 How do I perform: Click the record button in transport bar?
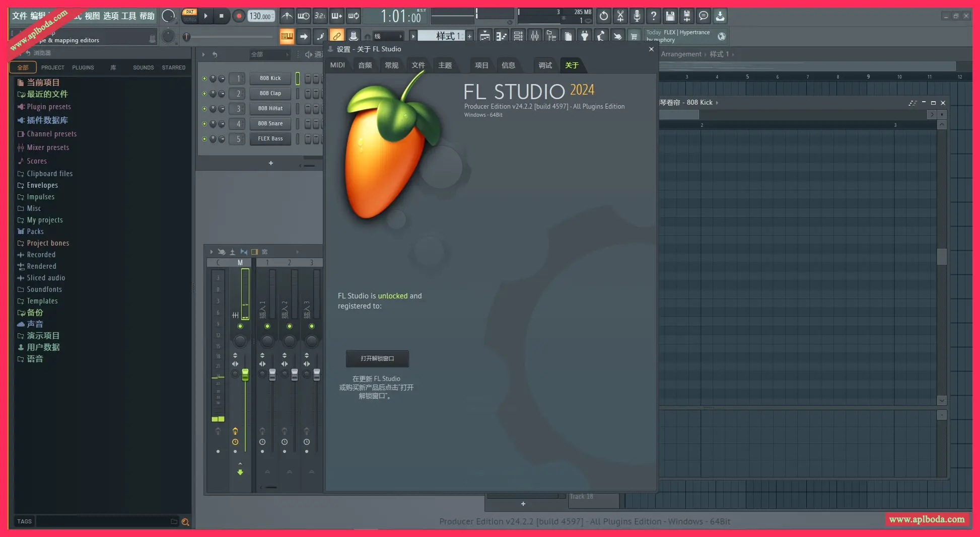point(239,16)
